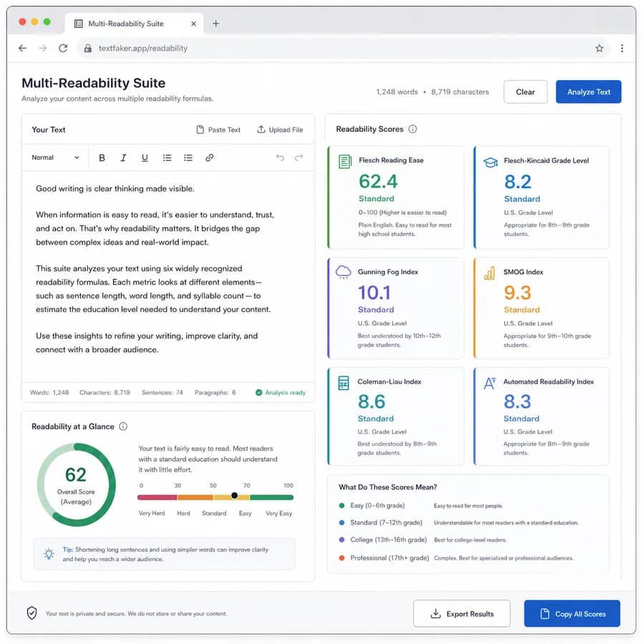
Task: Click 'Characters: 8,719' in editor status bar
Action: [x=104, y=393]
